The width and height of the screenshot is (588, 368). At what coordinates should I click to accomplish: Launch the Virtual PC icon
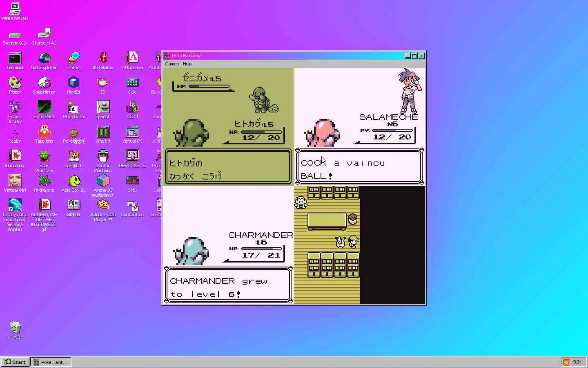tap(132, 135)
